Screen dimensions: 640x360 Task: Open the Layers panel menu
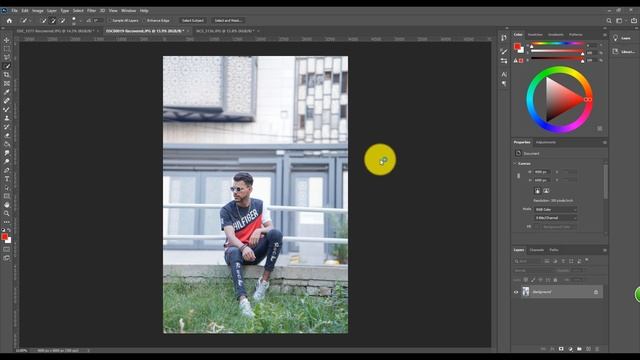click(x=604, y=250)
